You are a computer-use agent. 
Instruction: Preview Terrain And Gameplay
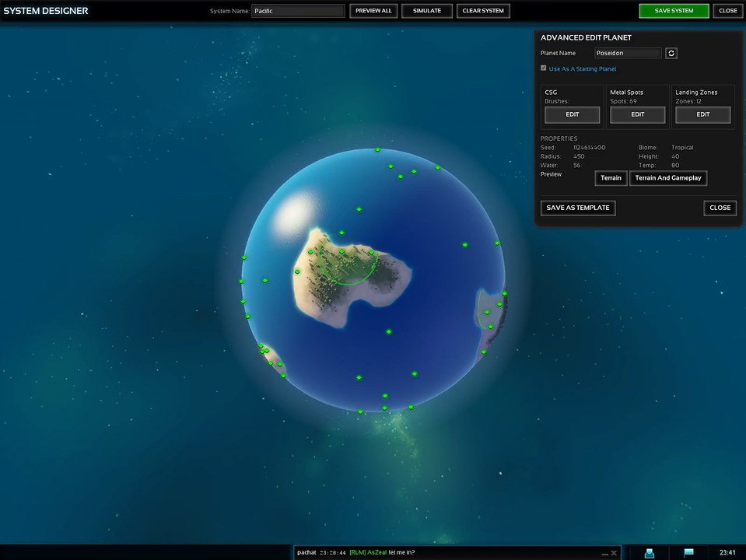[668, 178]
